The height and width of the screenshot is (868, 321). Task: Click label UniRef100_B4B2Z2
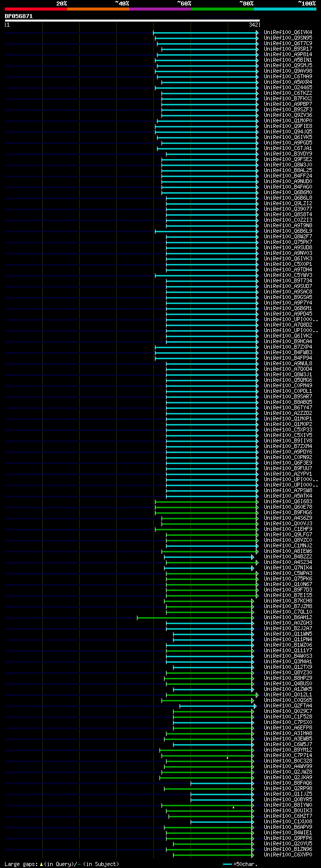(288, 556)
